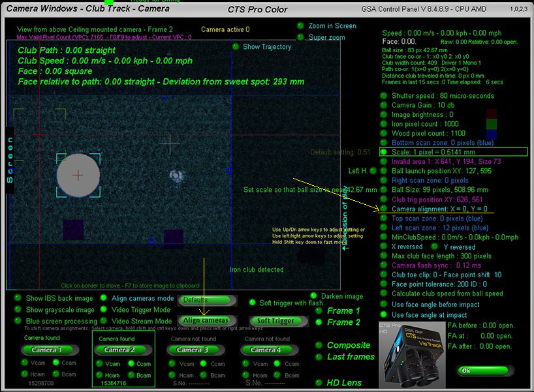Turn on Show Trajectory
Screen dimensions: 534x392
pyautogui.click(x=235, y=46)
